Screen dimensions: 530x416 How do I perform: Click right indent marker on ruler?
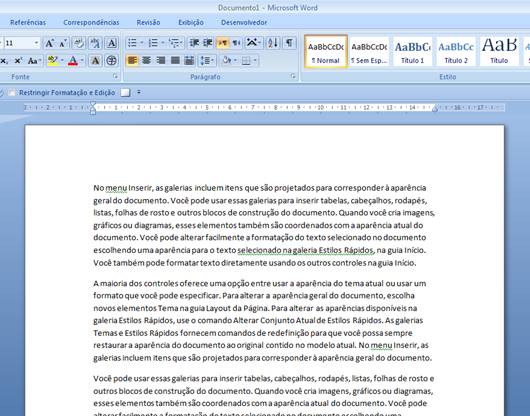435,108
